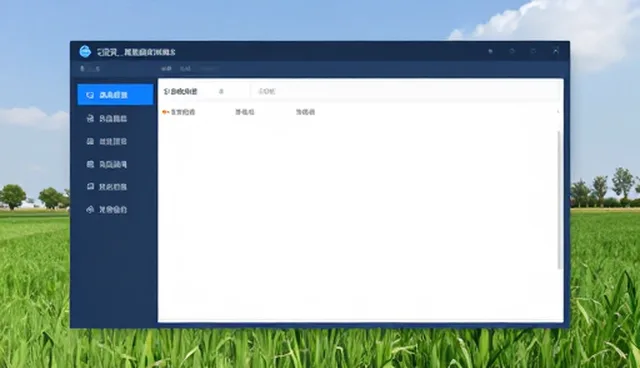Click the scrollbar's small up arrow

(558, 111)
